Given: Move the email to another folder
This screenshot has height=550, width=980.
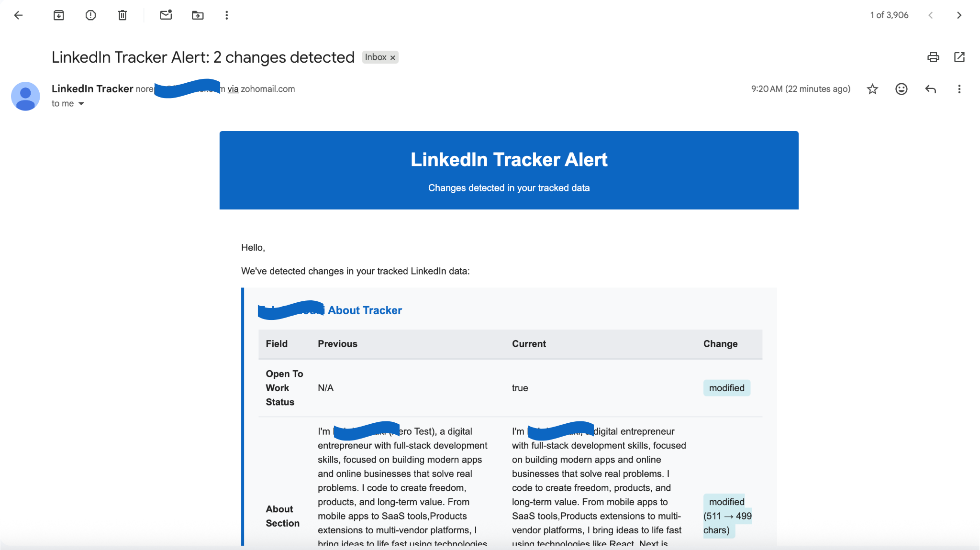Looking at the screenshot, I should point(198,15).
